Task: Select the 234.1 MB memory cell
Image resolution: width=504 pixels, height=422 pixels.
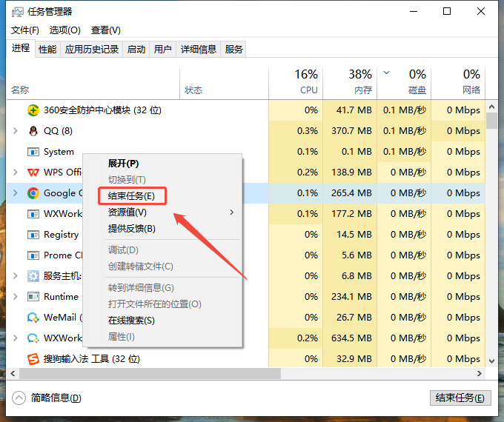Action: 350,297
